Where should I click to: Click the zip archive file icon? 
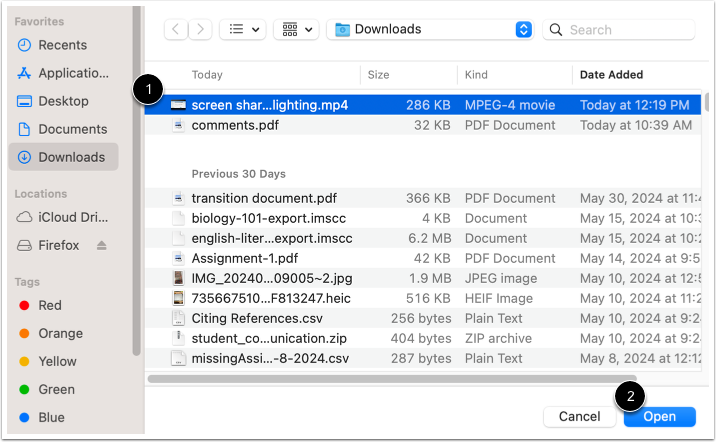pos(178,339)
